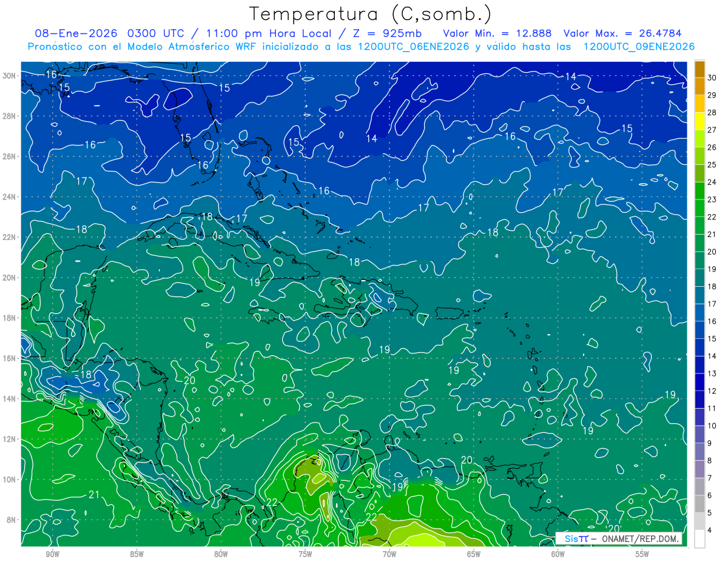Click the 65W longitude axis label
This screenshot has width=728, height=562.
(474, 554)
